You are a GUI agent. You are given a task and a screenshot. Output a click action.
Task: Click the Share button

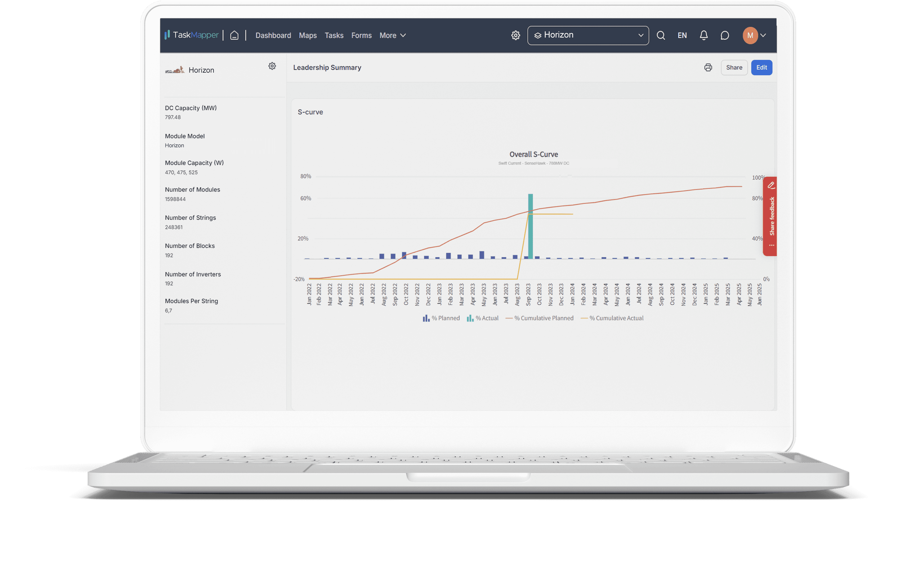tap(734, 67)
